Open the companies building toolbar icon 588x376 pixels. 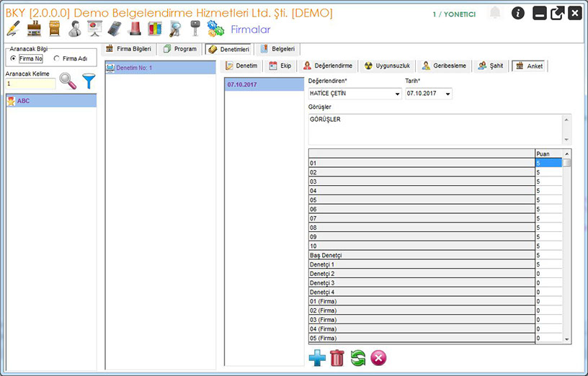tap(34, 29)
